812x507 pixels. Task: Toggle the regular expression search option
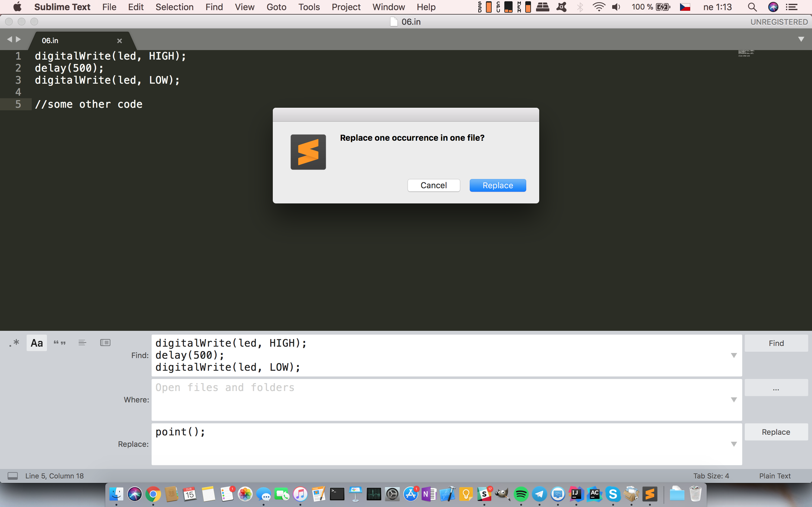coord(14,343)
